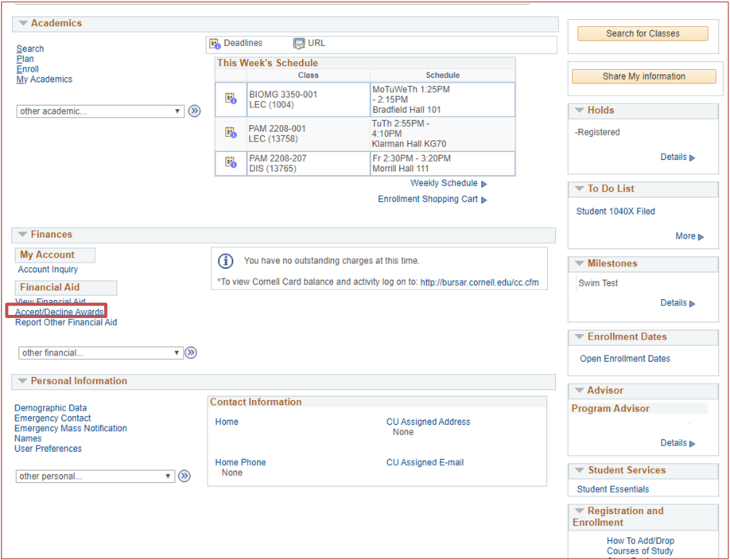Collapse the Academics section

pos(22,24)
